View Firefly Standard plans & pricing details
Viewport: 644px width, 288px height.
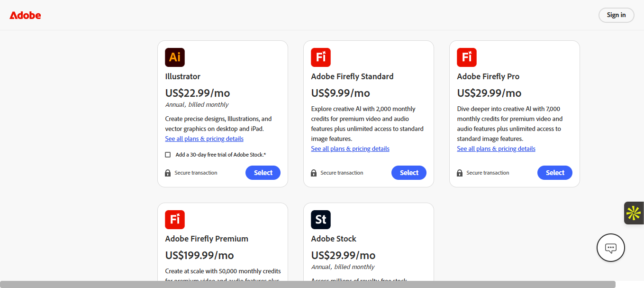coord(350,149)
